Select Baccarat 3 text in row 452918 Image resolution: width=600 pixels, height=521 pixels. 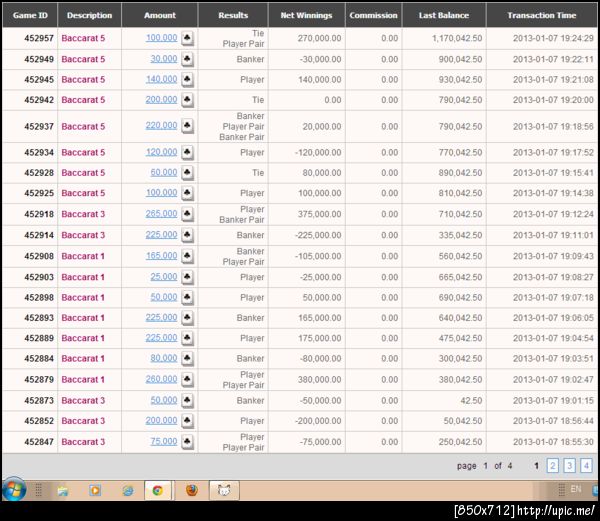[83, 214]
